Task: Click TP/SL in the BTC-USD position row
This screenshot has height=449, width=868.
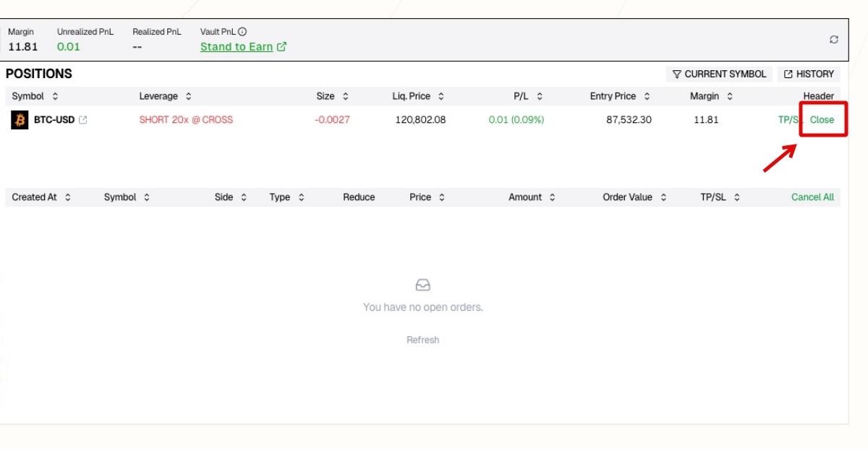Action: [x=791, y=120]
